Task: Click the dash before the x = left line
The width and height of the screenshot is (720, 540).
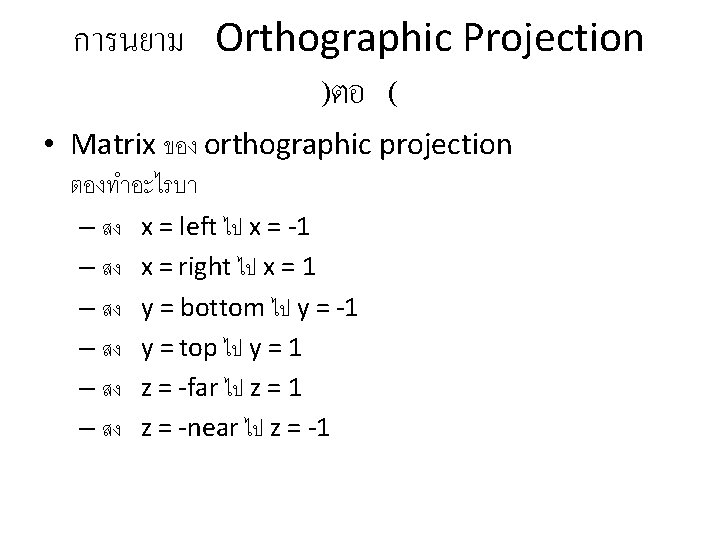Action: coord(86,229)
